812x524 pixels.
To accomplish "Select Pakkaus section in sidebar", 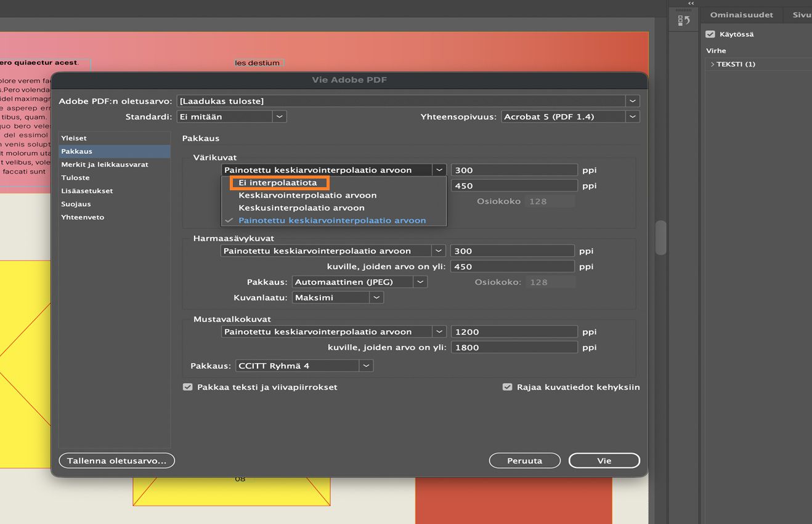I will click(x=115, y=151).
